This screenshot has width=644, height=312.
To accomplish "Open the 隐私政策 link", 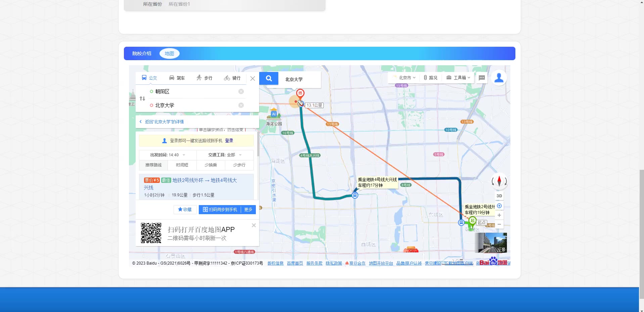I will (334, 263).
